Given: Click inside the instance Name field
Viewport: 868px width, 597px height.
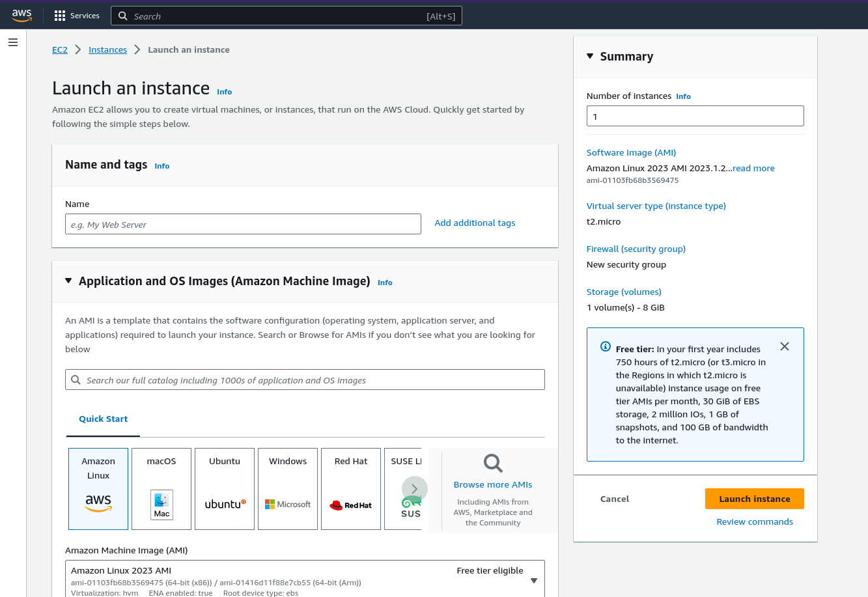Looking at the screenshot, I should (x=243, y=224).
